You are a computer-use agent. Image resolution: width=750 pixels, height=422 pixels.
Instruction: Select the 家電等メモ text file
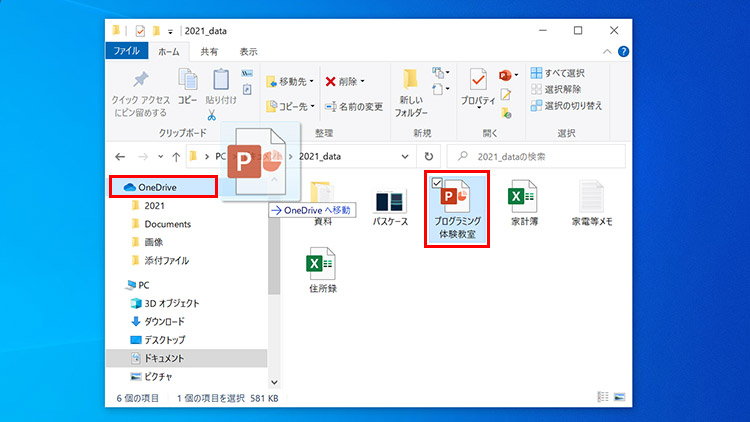592,203
